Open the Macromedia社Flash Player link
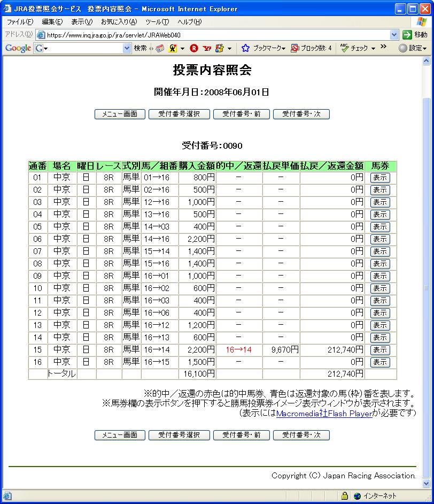Viewport: 434px width, 504px height. (324, 414)
